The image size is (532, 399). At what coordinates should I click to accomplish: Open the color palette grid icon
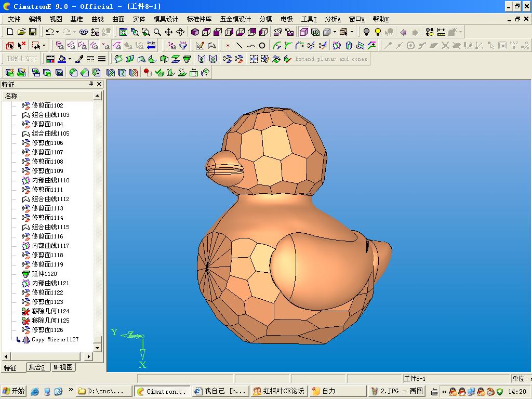pos(50,59)
